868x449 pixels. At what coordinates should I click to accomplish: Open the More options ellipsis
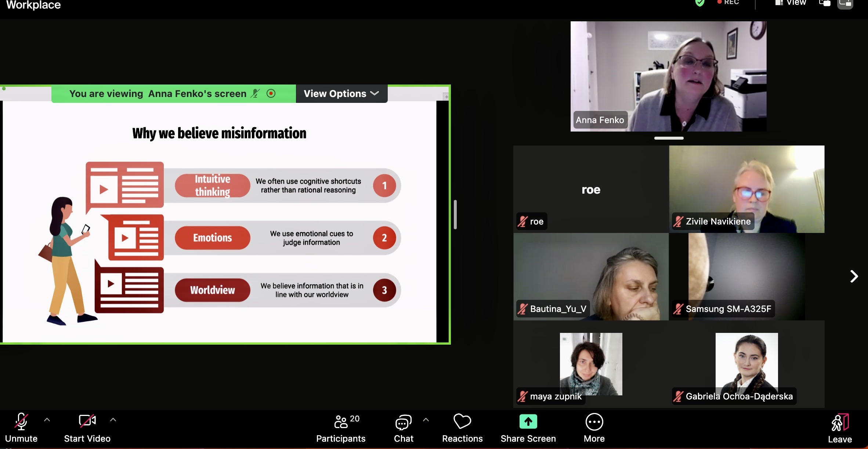tap(594, 422)
